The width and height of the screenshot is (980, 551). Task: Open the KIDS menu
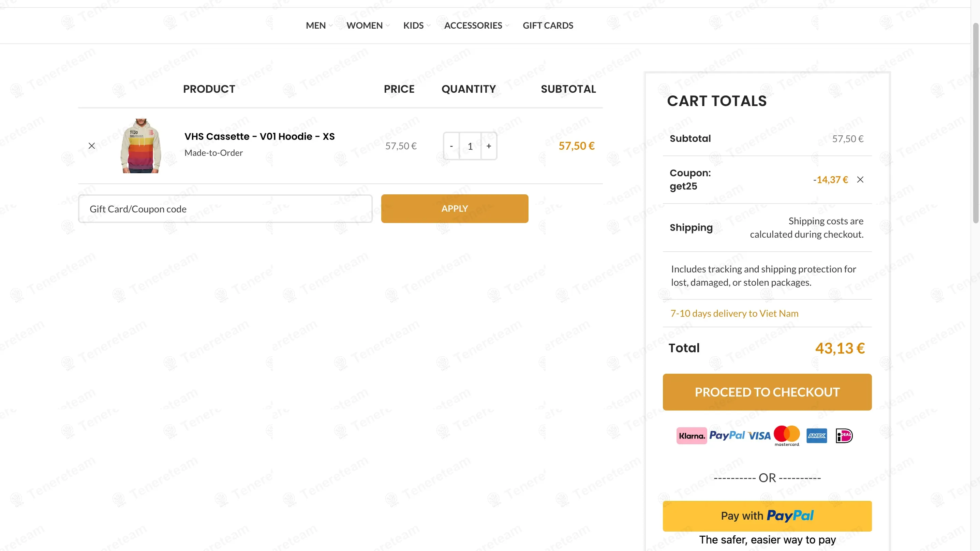point(414,26)
